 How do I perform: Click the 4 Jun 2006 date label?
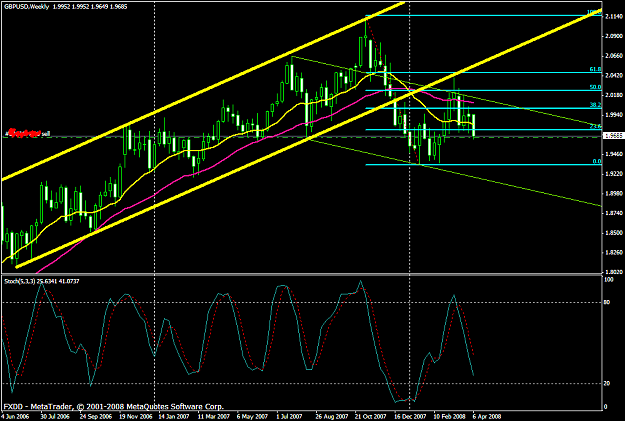(x=14, y=417)
